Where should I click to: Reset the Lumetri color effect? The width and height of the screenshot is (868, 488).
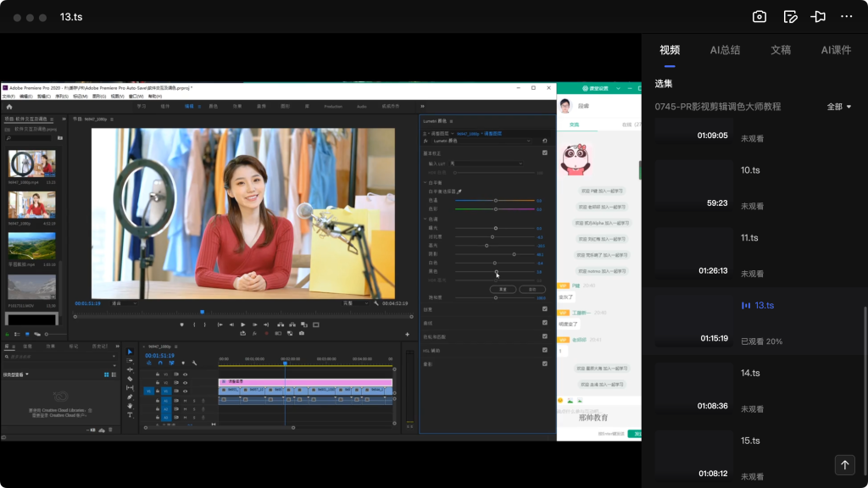pos(545,141)
